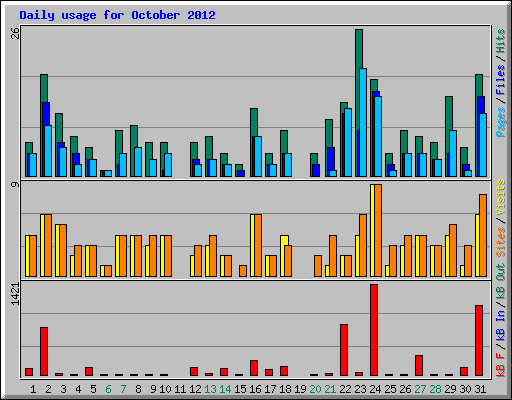
Task: Click the green 'Hits' legend label
Action: [x=501, y=41]
